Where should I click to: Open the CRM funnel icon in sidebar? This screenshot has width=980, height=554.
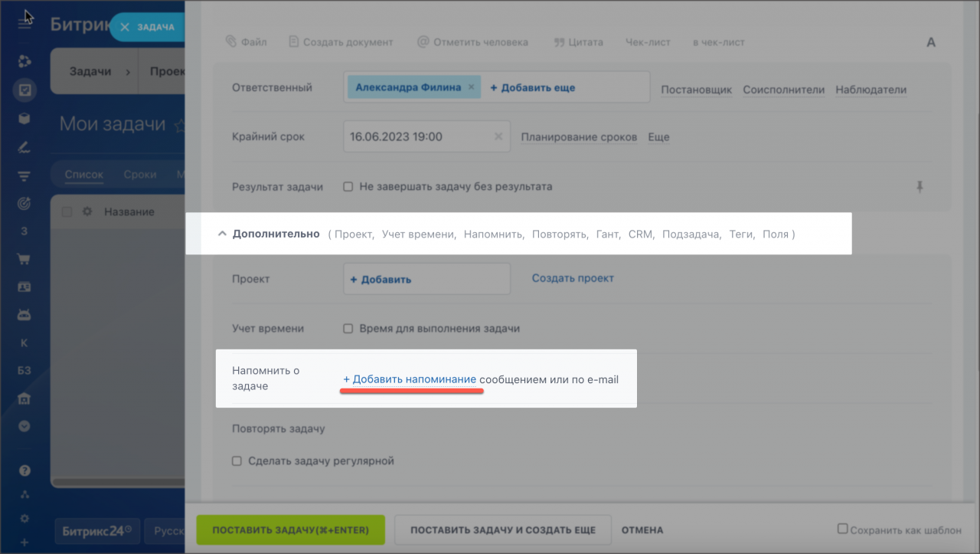24,175
